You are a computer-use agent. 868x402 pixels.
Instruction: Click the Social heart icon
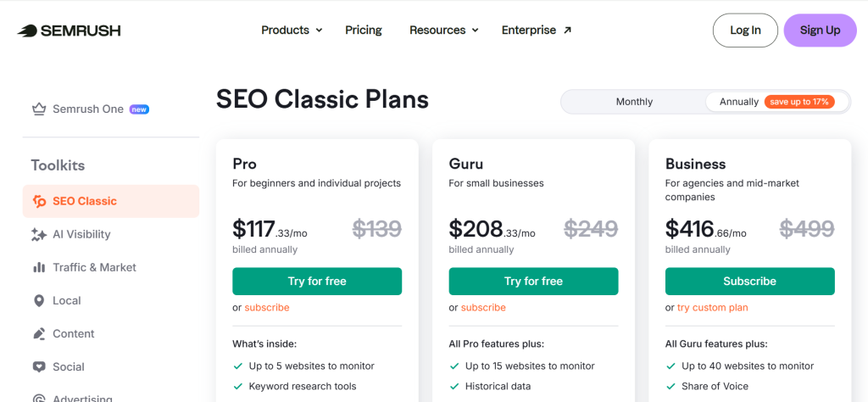point(38,367)
